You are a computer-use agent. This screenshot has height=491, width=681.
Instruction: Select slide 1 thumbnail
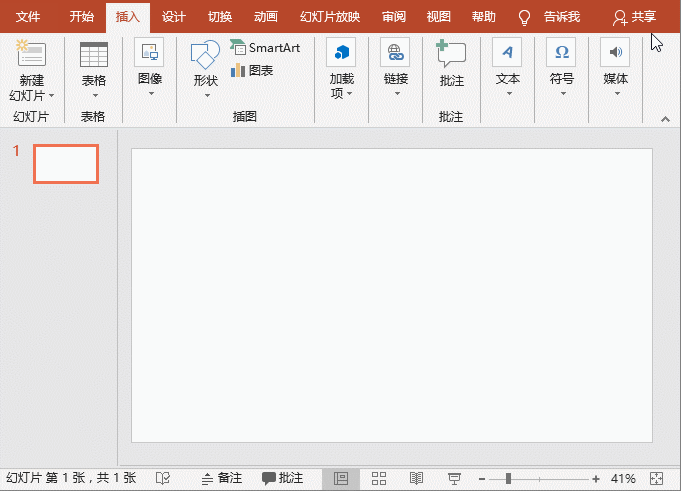[66, 164]
